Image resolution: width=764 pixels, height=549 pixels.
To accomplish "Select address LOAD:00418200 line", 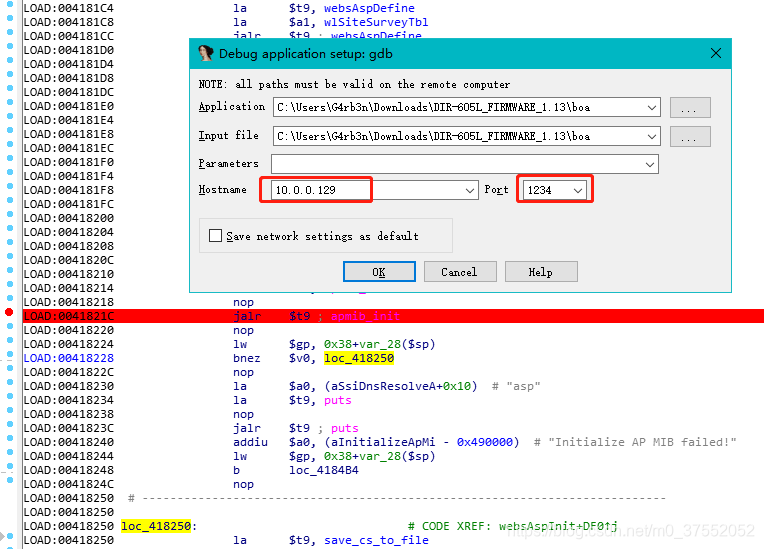I will click(69, 218).
